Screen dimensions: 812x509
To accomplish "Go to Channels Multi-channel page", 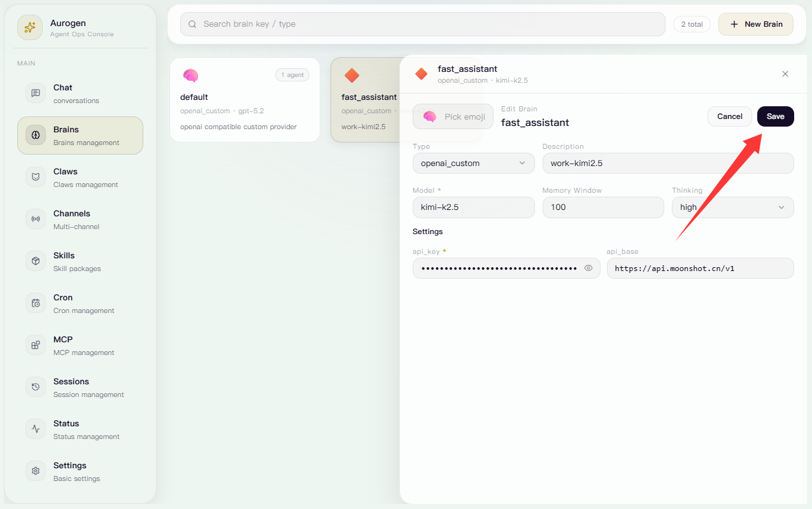I will [x=80, y=220].
